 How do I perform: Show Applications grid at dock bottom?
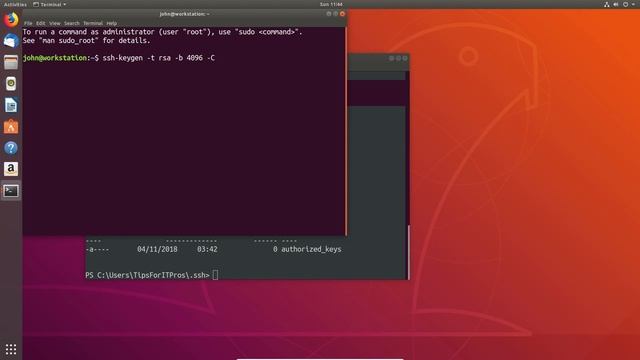click(x=11, y=349)
